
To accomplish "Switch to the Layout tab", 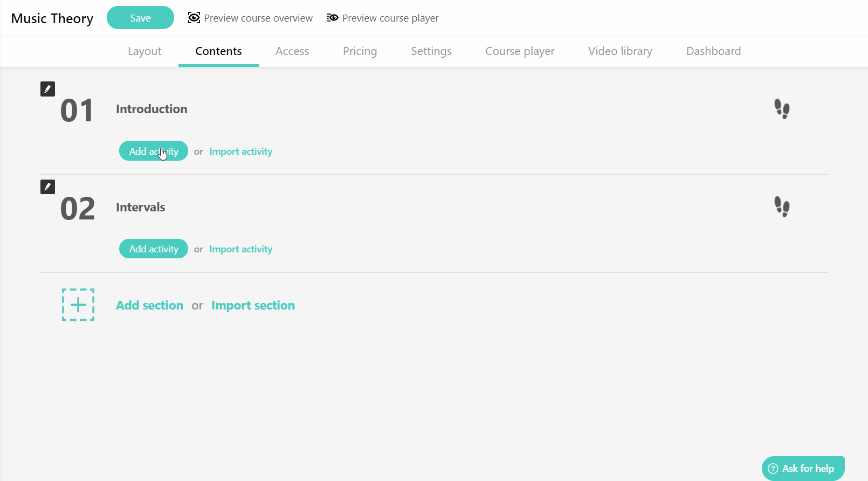I will (144, 51).
